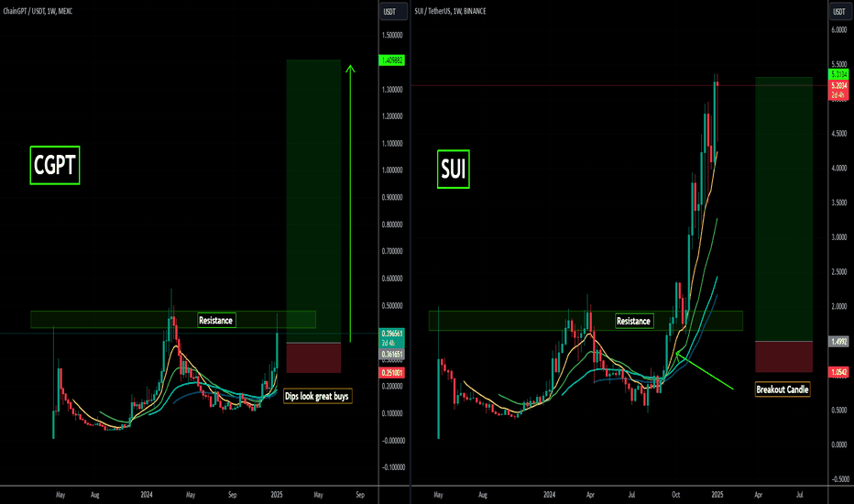Click 3.5000 on the SUI price axis
This screenshot has height=504, width=854.
pos(839,203)
